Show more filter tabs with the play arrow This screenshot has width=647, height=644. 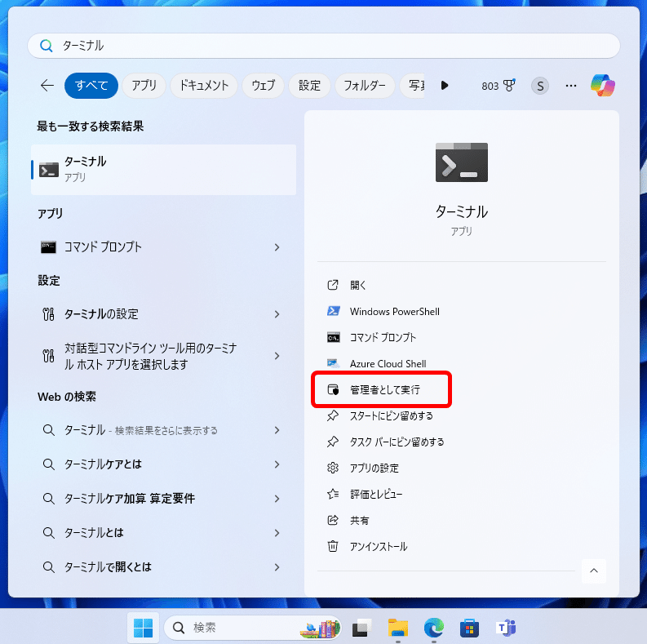coord(445,86)
